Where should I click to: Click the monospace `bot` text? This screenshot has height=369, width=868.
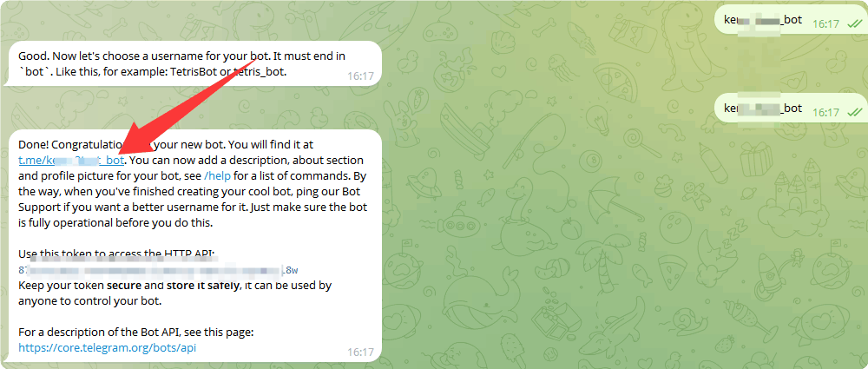[x=33, y=71]
